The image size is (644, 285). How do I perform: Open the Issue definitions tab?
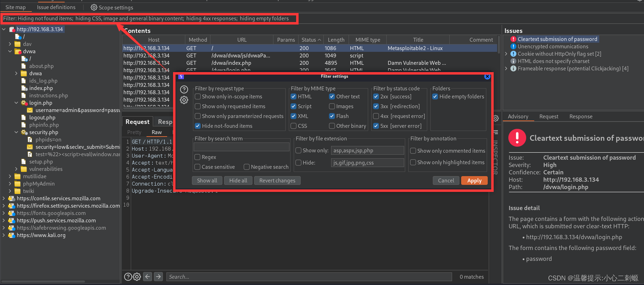tap(56, 7)
